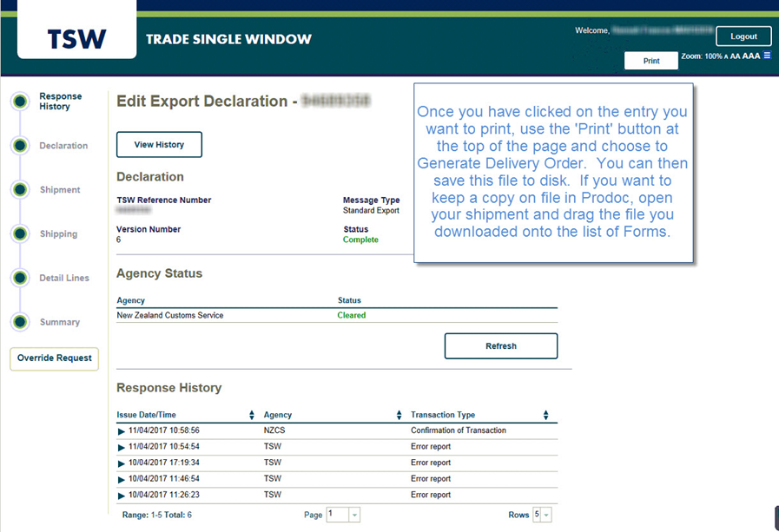Image resolution: width=779 pixels, height=532 pixels.
Task: Click the Transaction Type column header
Action: [443, 415]
